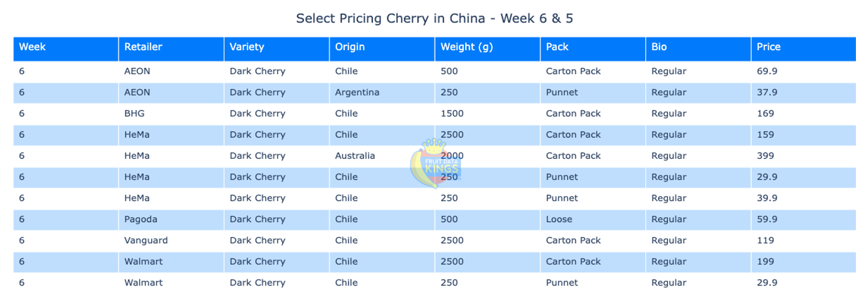The width and height of the screenshot is (868, 301).
Task: Click the Week column header
Action: click(32, 47)
